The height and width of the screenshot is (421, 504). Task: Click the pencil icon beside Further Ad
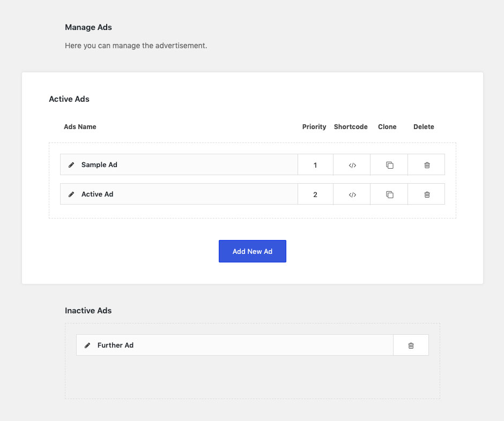click(87, 345)
